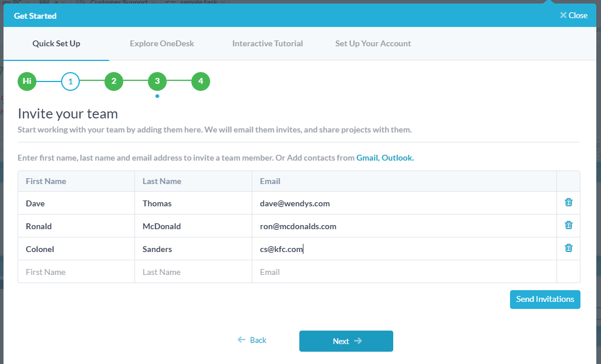This screenshot has height=364, width=601.
Task: Go to step 2 in the wizard
Action: pyautogui.click(x=113, y=81)
